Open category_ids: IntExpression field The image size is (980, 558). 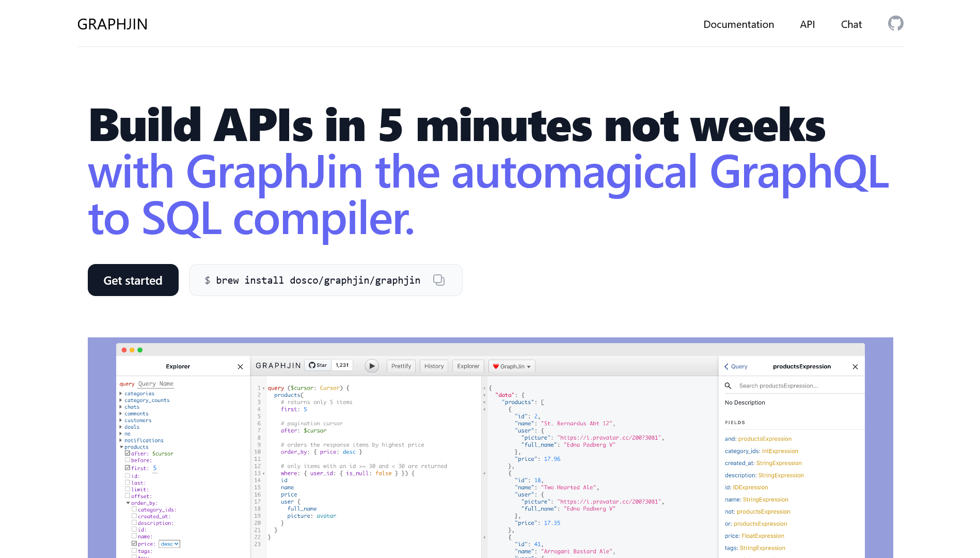point(761,451)
